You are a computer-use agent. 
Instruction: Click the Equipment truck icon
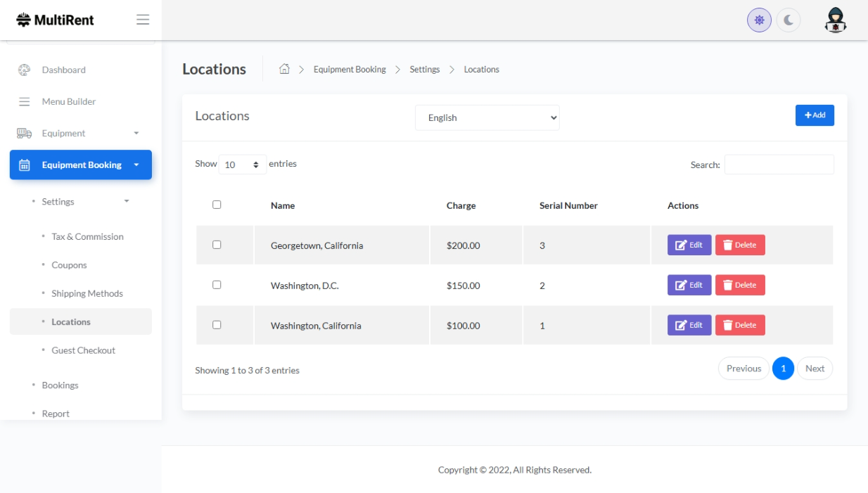pyautogui.click(x=24, y=133)
